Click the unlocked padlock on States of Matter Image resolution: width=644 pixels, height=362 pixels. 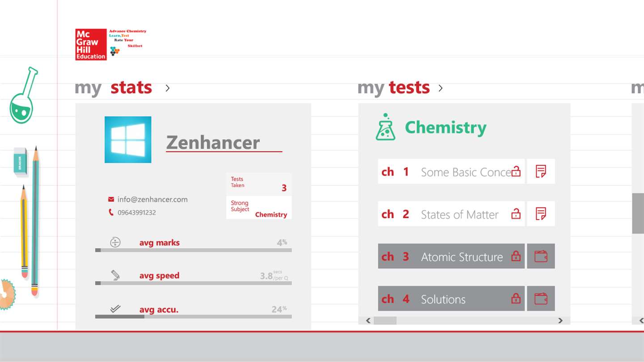tap(516, 214)
